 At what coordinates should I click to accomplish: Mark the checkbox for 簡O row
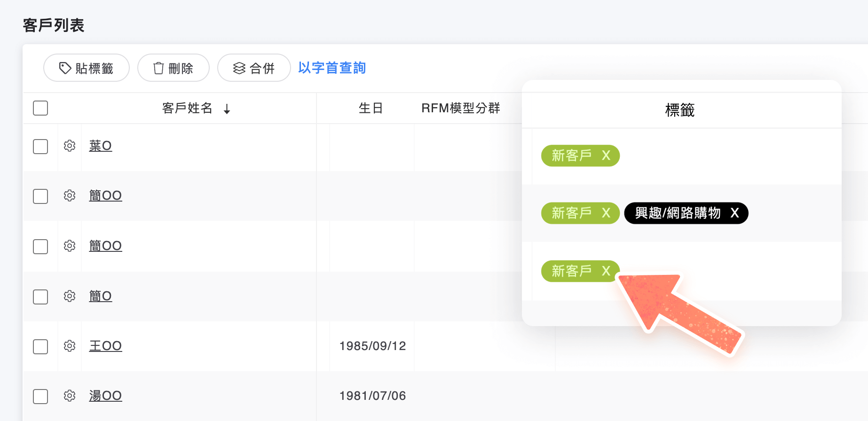[40, 297]
